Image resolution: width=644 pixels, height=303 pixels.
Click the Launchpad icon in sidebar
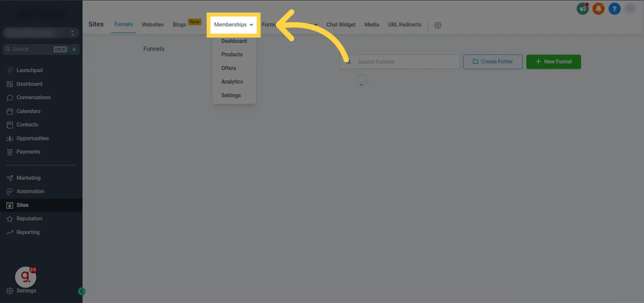[x=10, y=70]
